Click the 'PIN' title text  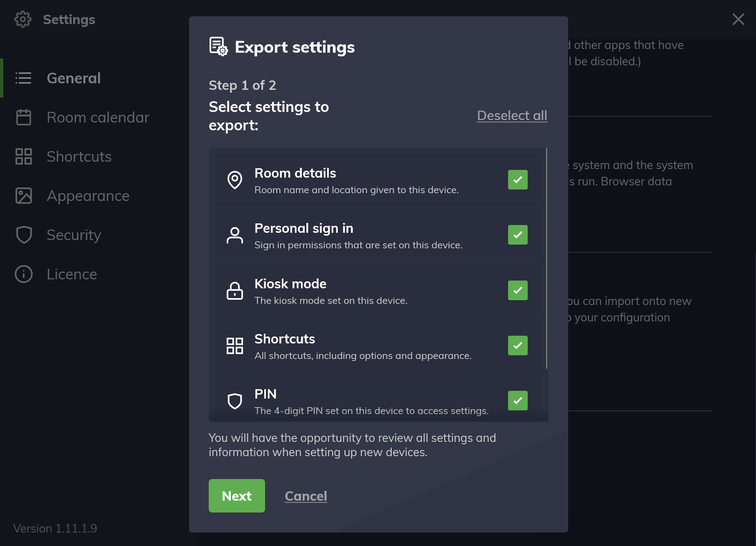point(265,394)
